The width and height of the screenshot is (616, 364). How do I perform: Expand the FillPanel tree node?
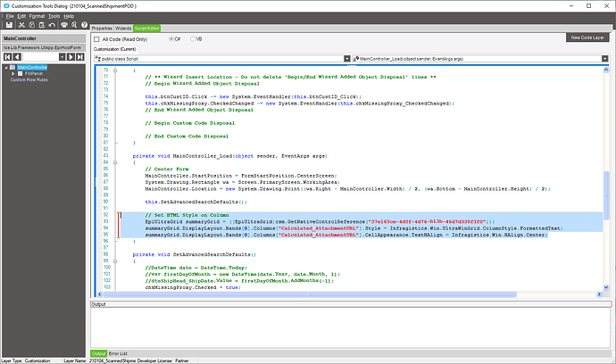click(13, 73)
